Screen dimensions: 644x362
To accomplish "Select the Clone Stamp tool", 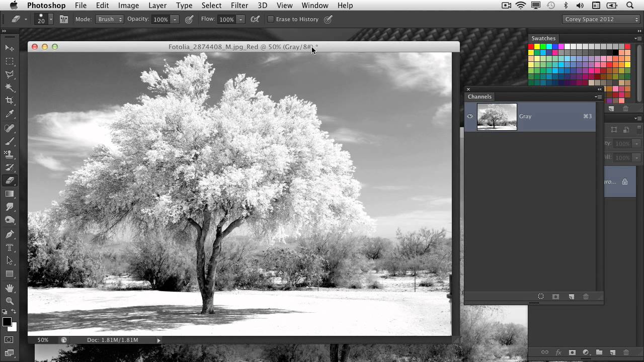I will pos(10,155).
